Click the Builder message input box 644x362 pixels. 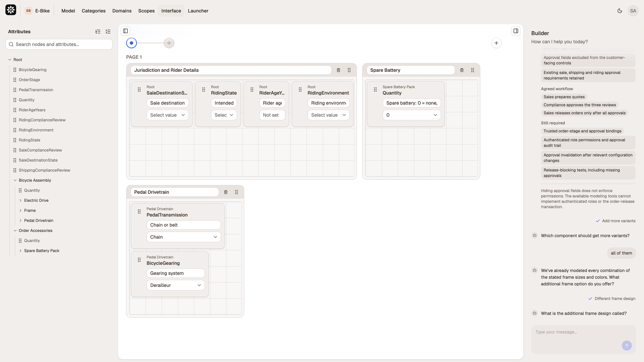[583, 339]
